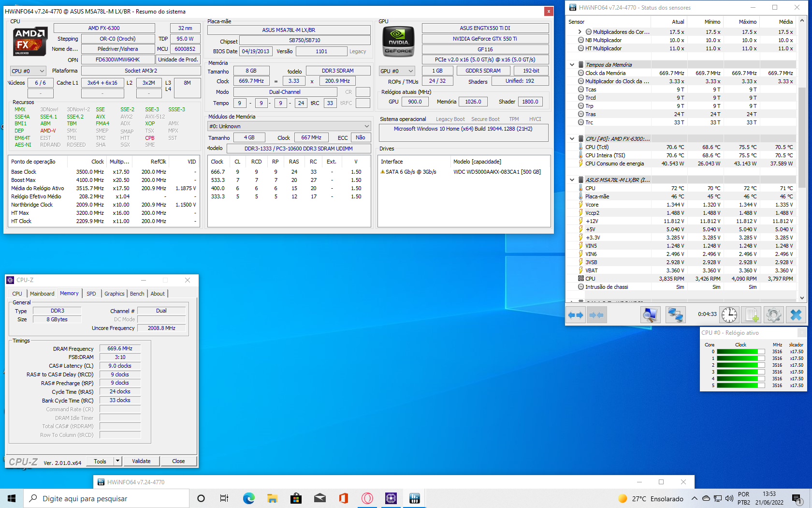Screen dimensions: 812x508
Task: Collapse the Tempos da Memória group
Action: click(x=572, y=65)
